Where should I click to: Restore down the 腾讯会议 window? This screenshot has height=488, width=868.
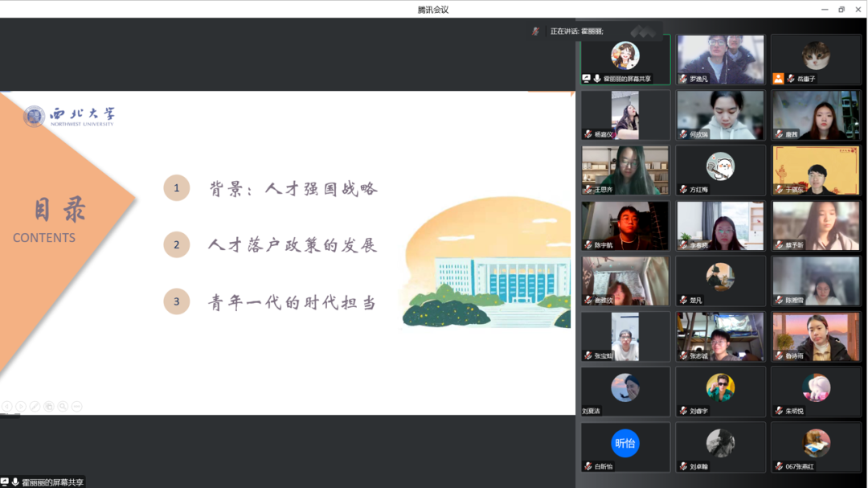[841, 10]
